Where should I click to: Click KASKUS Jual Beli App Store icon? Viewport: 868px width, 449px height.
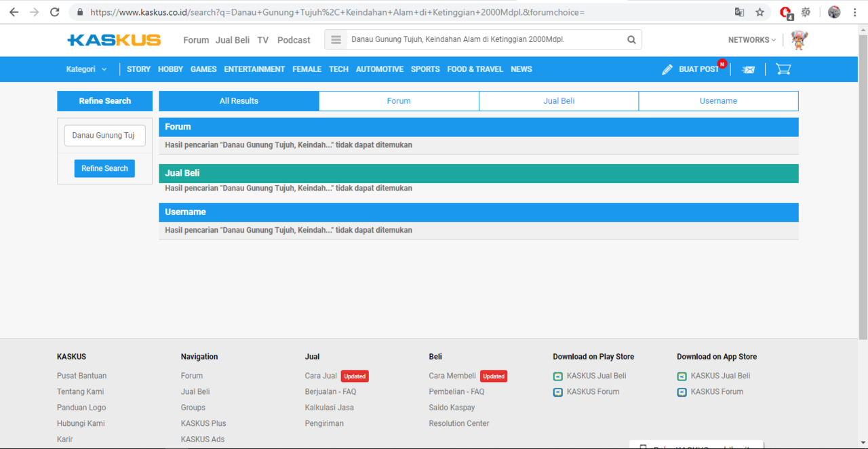[x=682, y=376]
